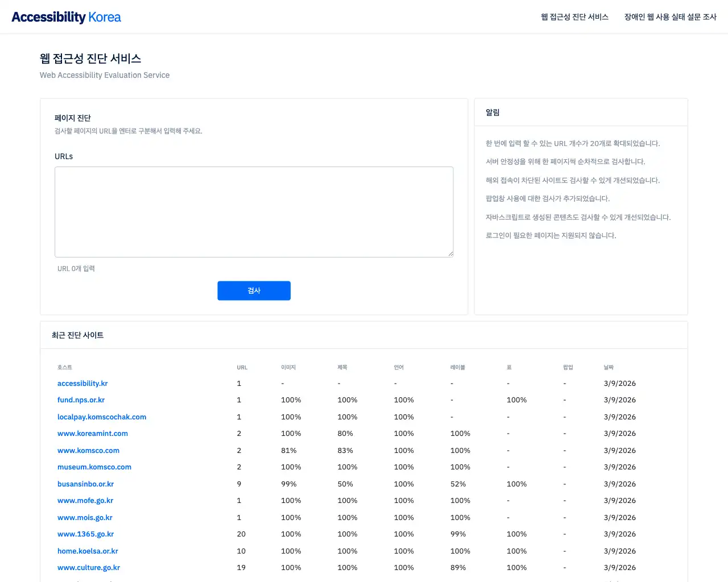The height and width of the screenshot is (582, 728).
Task: Click the Accessibility Korea logo
Action: [x=66, y=17]
